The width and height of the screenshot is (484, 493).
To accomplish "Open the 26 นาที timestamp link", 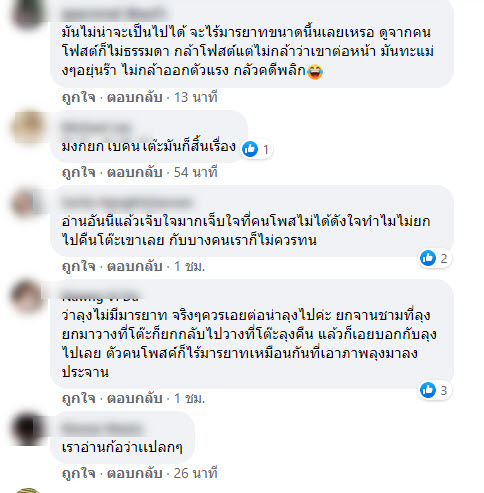I will click(x=196, y=473).
